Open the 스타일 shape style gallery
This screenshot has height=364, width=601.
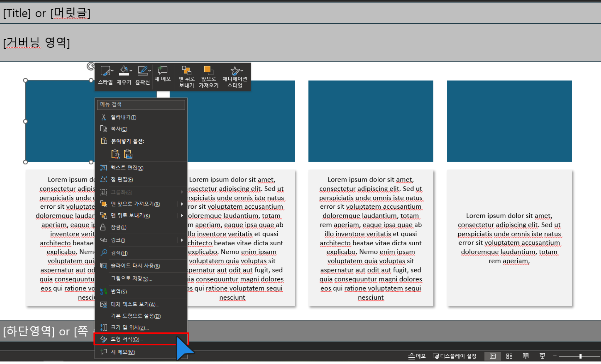105,75
